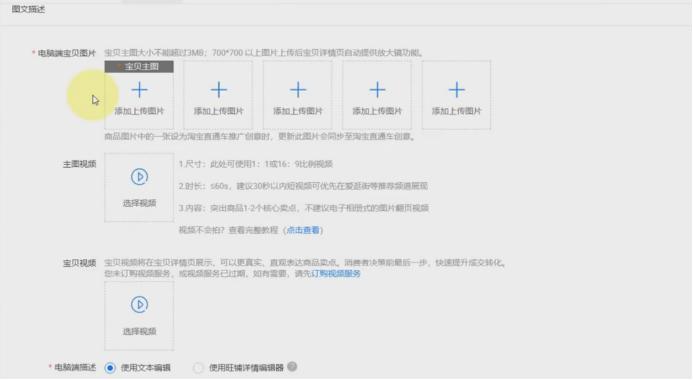Click the 宝贝主图 header tag

pyautogui.click(x=139, y=67)
